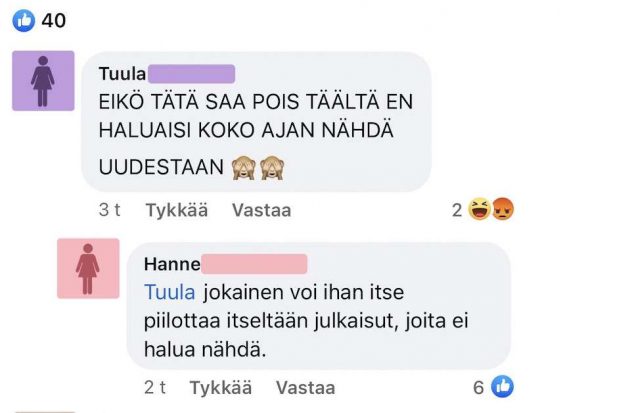Open Tuula's purple profile avatar

point(43,81)
